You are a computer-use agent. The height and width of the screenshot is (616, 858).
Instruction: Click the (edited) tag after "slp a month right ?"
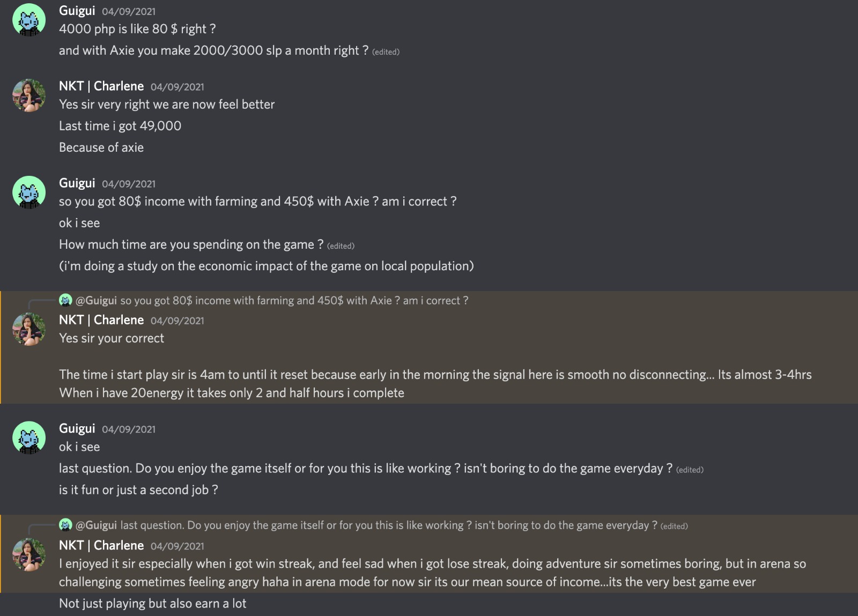point(386,52)
